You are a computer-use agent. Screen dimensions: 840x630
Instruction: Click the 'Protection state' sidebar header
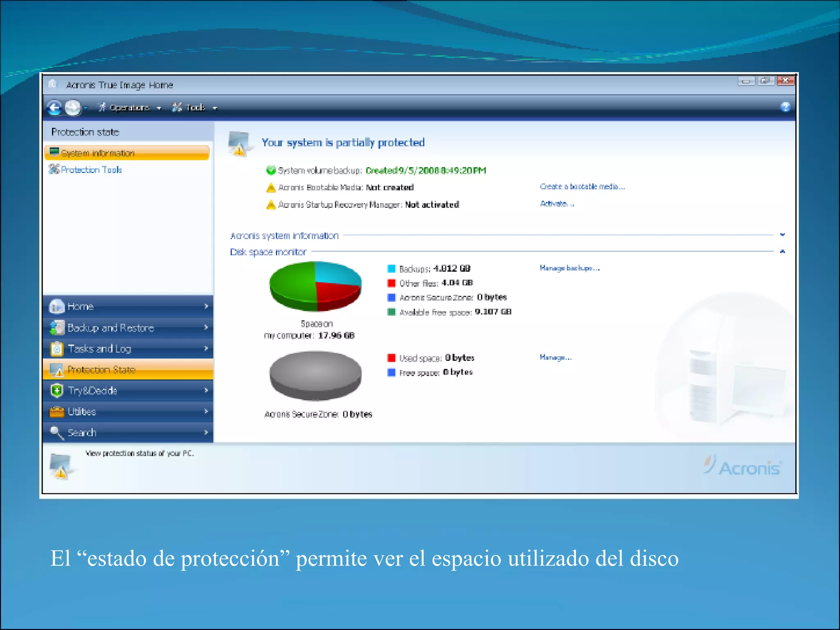[85, 132]
